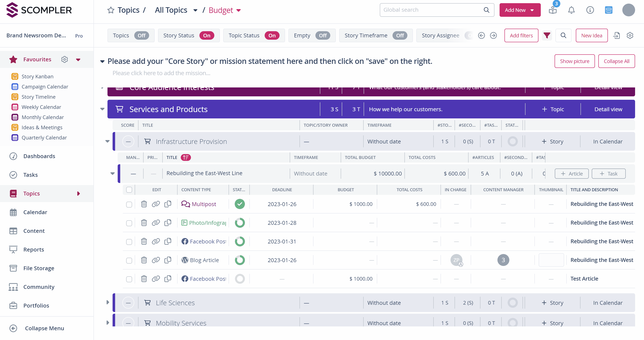Open Dashboards in the sidebar
644x340 pixels.
pyautogui.click(x=39, y=156)
